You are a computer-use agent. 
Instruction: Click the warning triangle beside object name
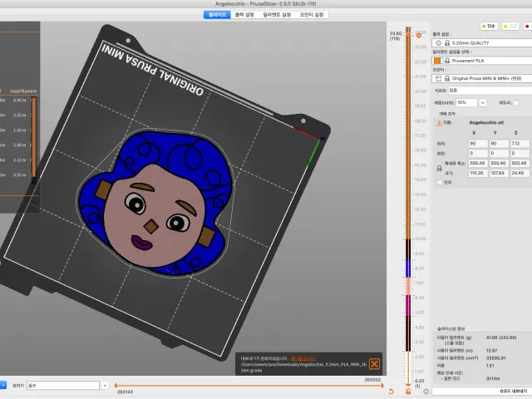click(x=439, y=123)
